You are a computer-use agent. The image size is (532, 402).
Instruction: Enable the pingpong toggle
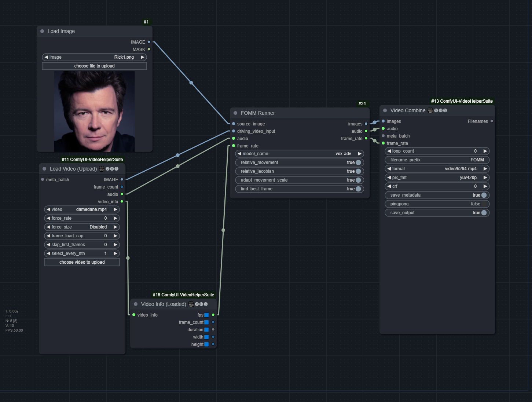pyautogui.click(x=484, y=204)
